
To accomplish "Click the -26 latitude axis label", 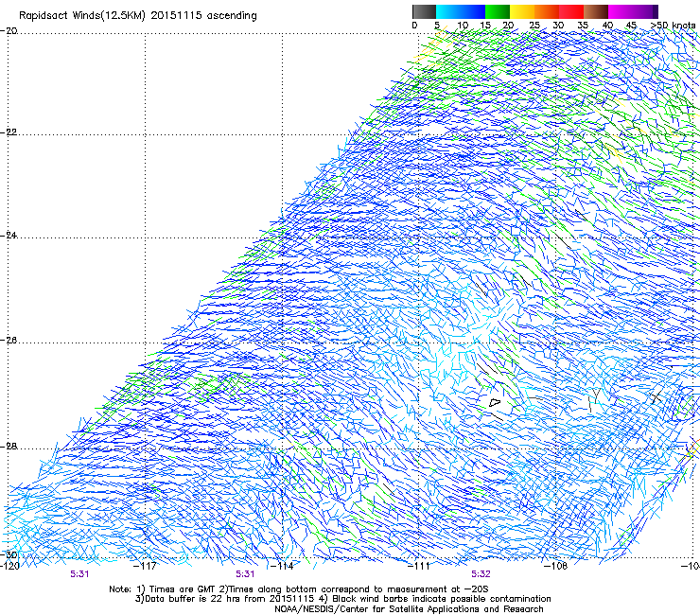I will [9, 341].
